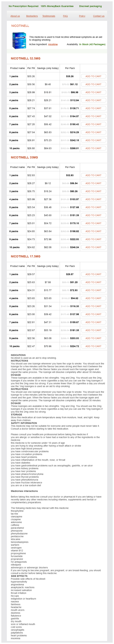Open the About us page
This screenshot has width=114, height=644.
(15, 16)
